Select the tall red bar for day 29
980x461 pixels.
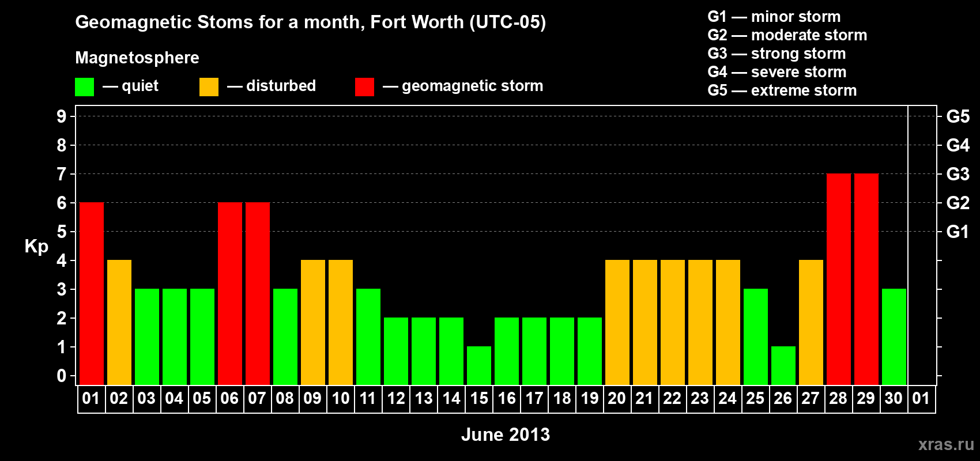coord(866,279)
